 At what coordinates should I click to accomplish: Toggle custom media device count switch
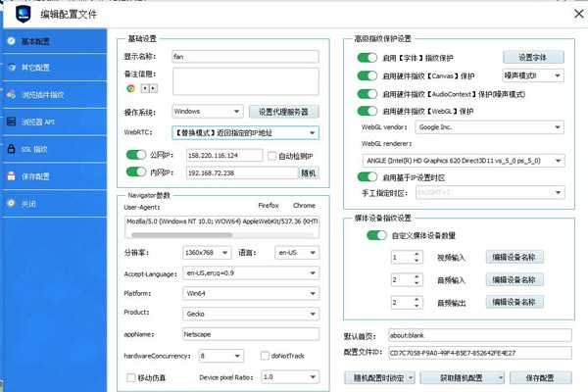(376, 235)
